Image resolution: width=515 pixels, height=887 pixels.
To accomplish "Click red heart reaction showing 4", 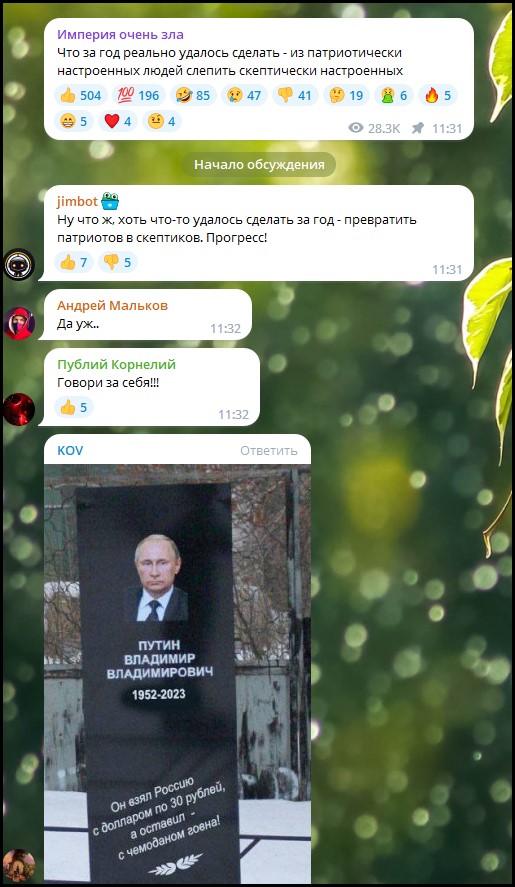I will tap(118, 121).
